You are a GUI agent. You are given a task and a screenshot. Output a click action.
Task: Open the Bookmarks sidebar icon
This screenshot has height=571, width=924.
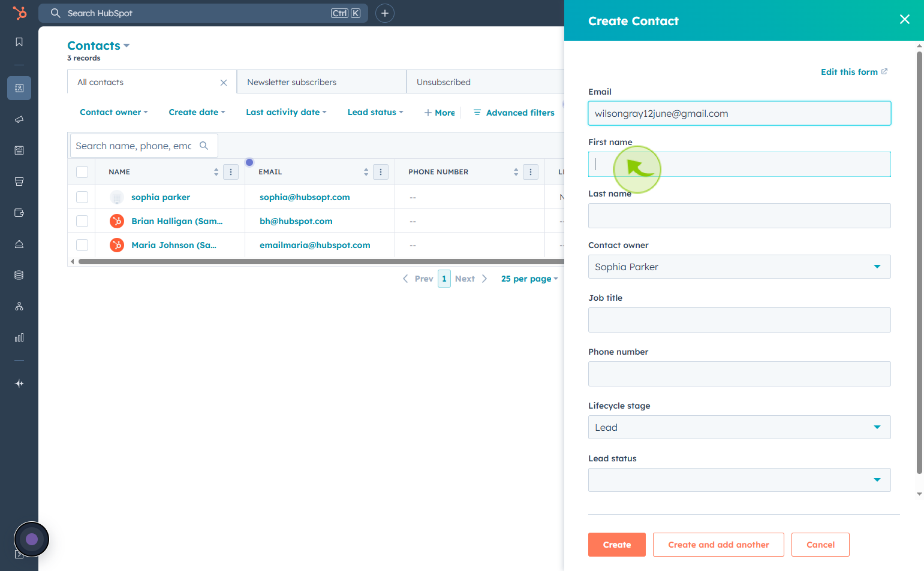[x=19, y=42]
